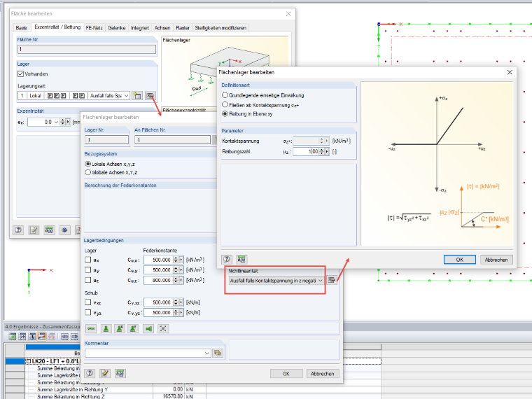Image resolution: width=532 pixels, height=399 pixels.
Task: Click arrow button beside Cv,yz spring constant
Action: coord(181,312)
